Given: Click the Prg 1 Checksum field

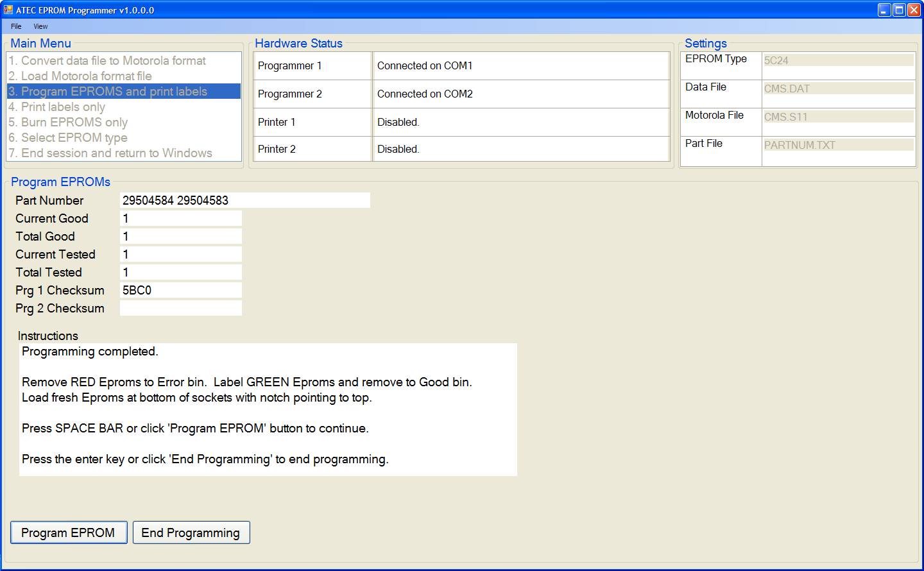Looking at the screenshot, I should tap(181, 290).
